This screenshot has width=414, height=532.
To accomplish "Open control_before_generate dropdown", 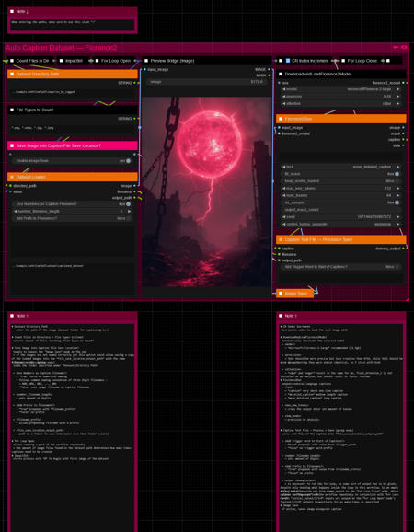I will pos(341,225).
